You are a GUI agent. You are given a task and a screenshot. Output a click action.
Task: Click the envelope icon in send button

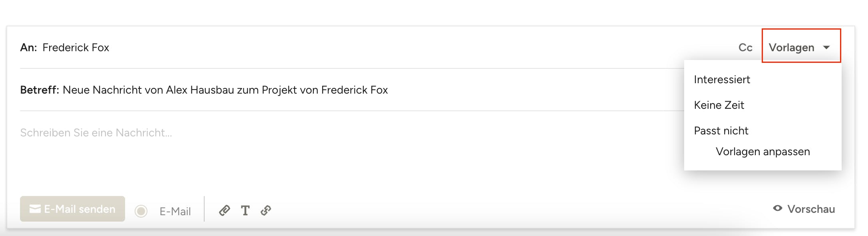[x=35, y=209]
